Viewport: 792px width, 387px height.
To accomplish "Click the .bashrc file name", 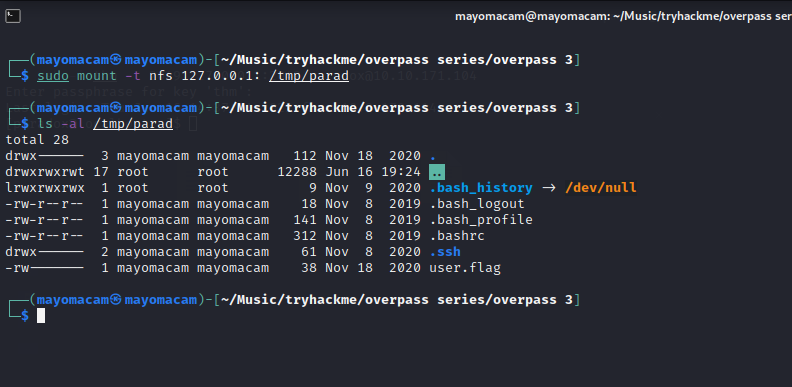I will pos(456,236).
